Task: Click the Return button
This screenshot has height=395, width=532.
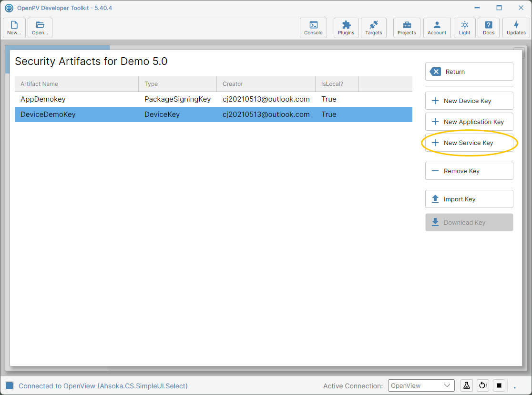Action: (x=469, y=72)
